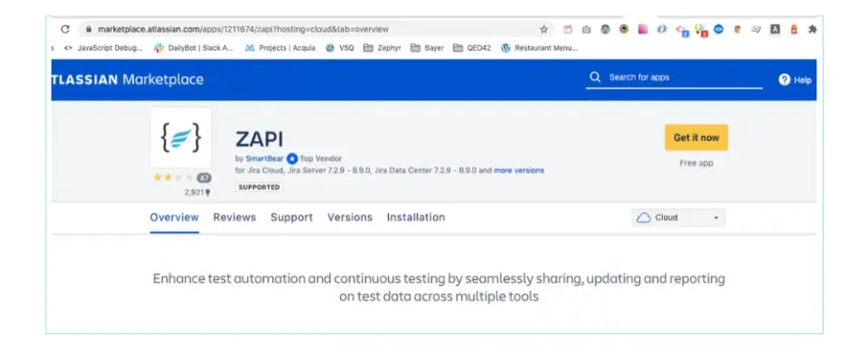Open the VSQ bookmark

340,48
